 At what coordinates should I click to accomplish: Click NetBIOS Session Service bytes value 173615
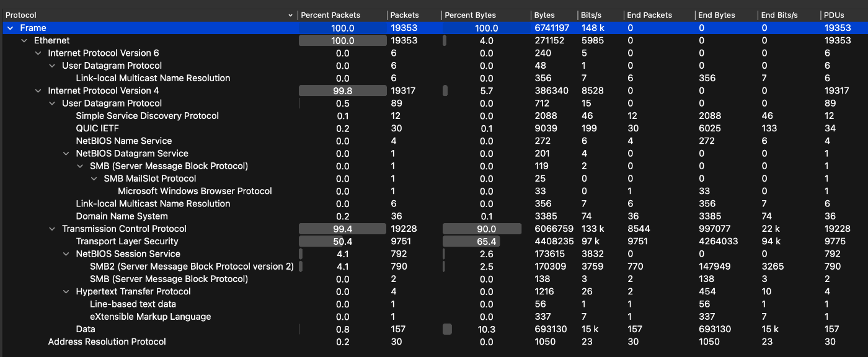tap(549, 254)
